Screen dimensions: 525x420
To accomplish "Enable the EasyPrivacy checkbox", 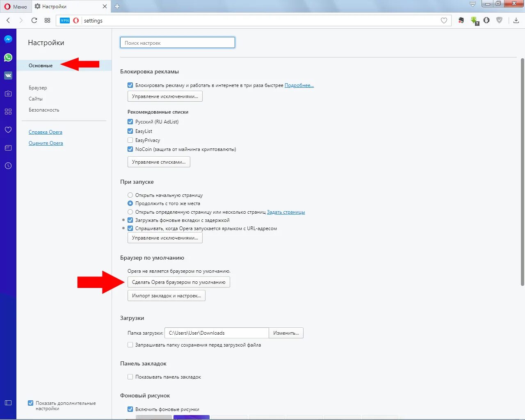I will tap(130, 140).
